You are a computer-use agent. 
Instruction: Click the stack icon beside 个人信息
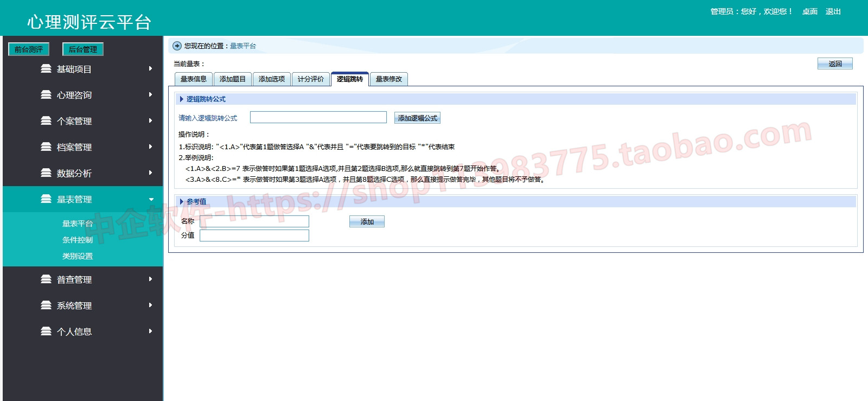(46, 332)
